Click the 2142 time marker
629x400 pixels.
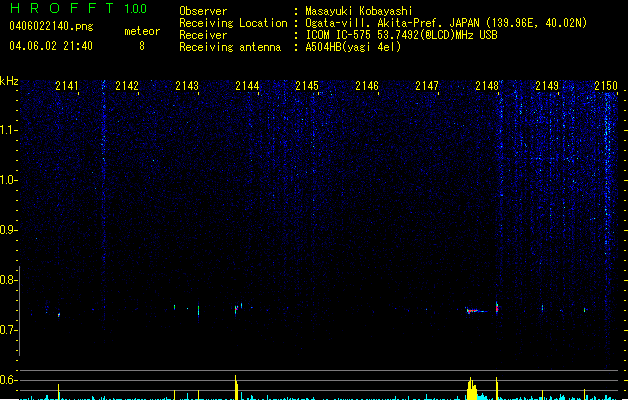tap(127, 86)
